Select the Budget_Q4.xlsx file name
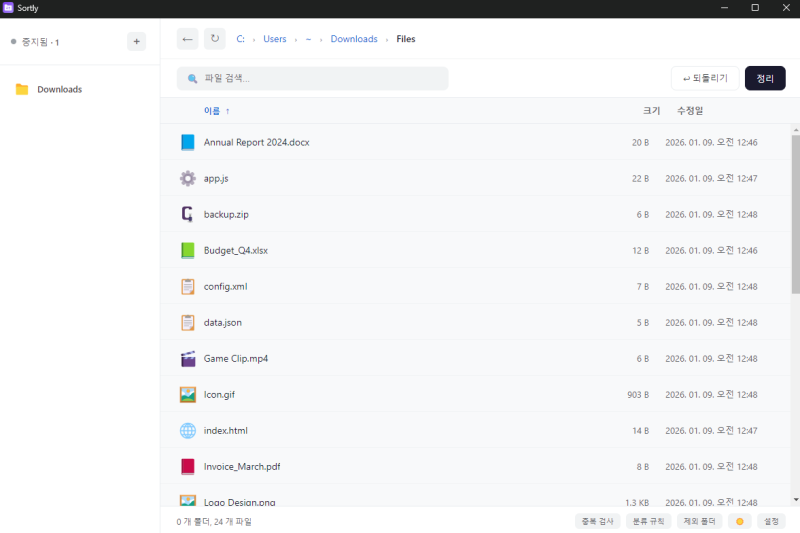The image size is (800, 533). point(236,250)
